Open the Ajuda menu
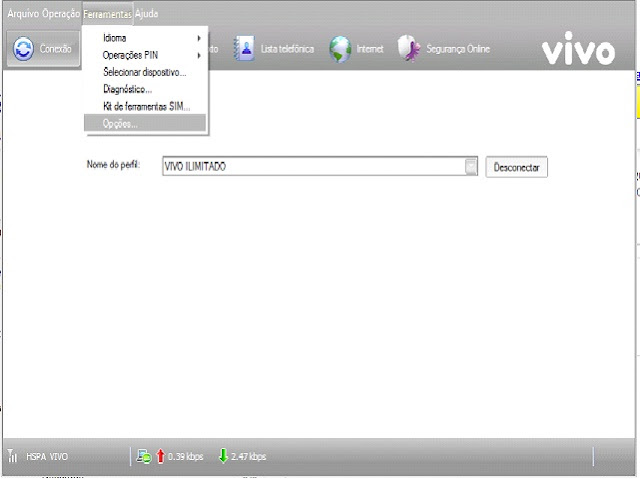Image resolution: width=640 pixels, height=479 pixels. coord(147,13)
